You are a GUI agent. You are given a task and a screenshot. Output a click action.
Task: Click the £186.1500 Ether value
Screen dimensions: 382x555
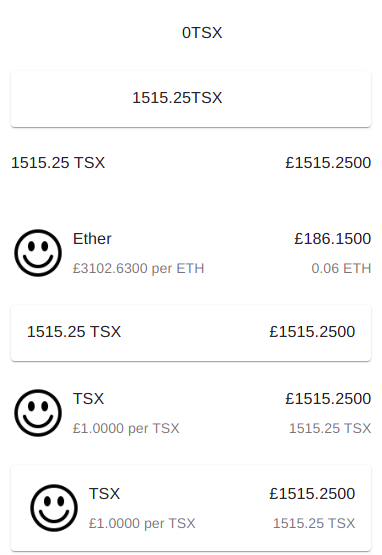(x=332, y=239)
